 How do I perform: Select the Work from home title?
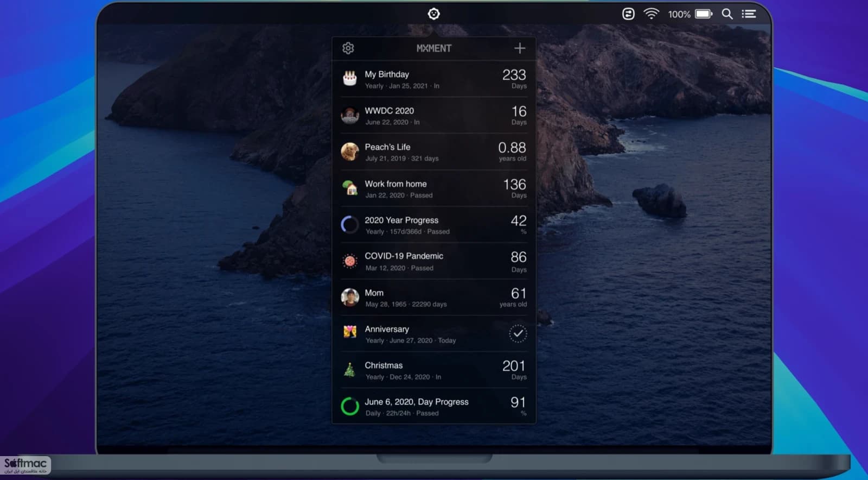tap(395, 184)
